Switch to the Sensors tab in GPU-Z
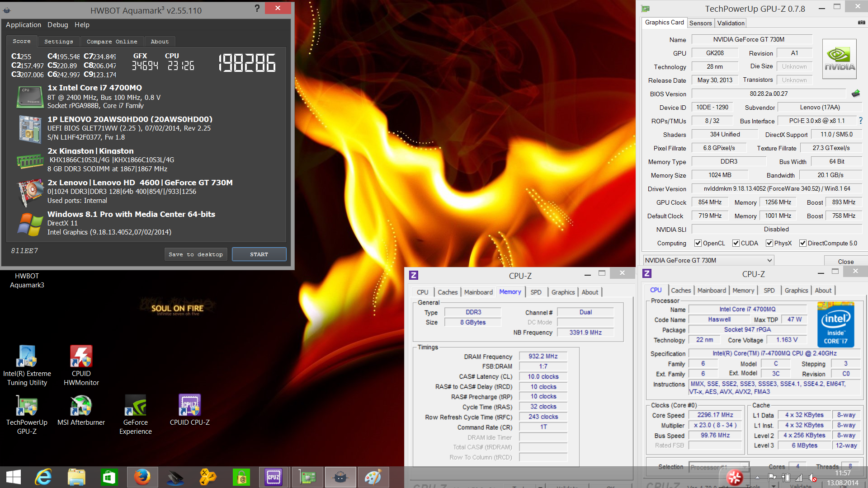This screenshot has width=868, height=488. (701, 23)
